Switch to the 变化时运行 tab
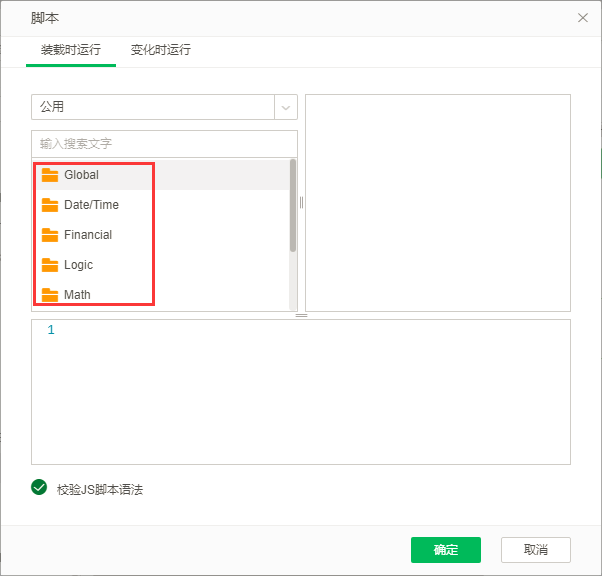The height and width of the screenshot is (576, 602). [x=160, y=50]
